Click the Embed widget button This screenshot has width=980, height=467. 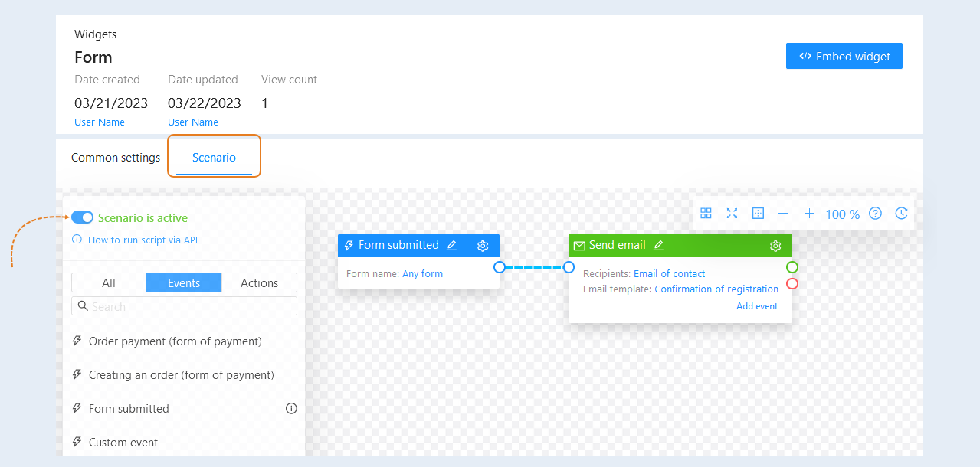(844, 56)
